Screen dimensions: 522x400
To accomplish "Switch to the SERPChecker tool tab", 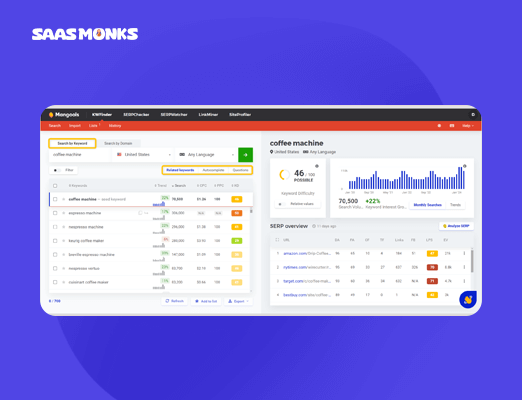I will click(x=136, y=115).
